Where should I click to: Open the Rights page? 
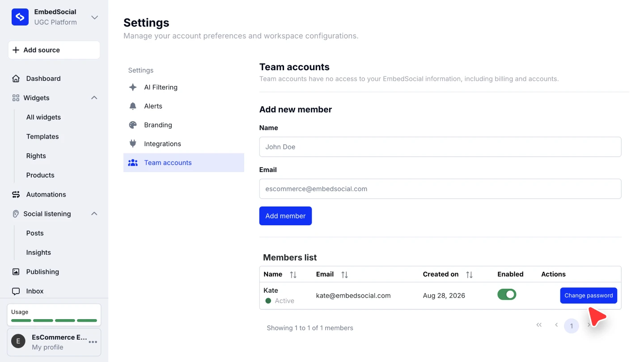(x=36, y=156)
